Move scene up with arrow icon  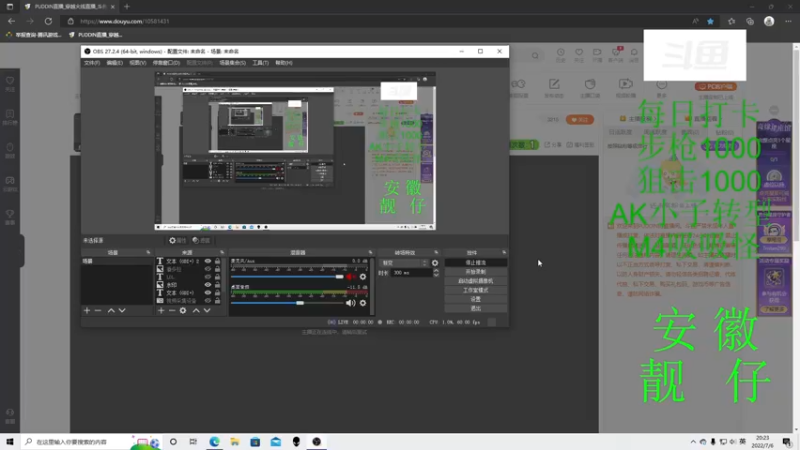point(111,310)
